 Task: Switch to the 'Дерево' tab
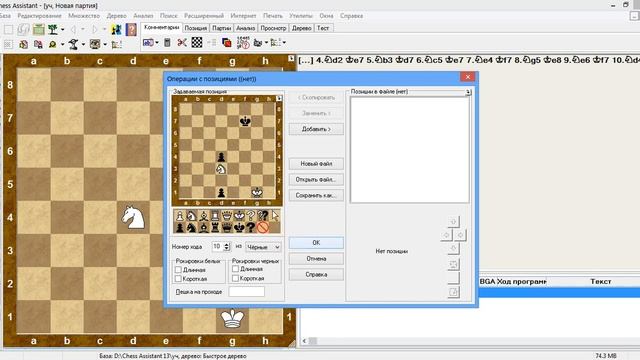pos(302,28)
